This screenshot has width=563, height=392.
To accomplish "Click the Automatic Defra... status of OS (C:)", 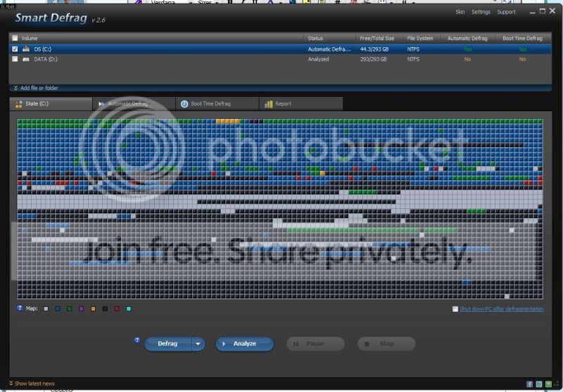I will point(329,49).
